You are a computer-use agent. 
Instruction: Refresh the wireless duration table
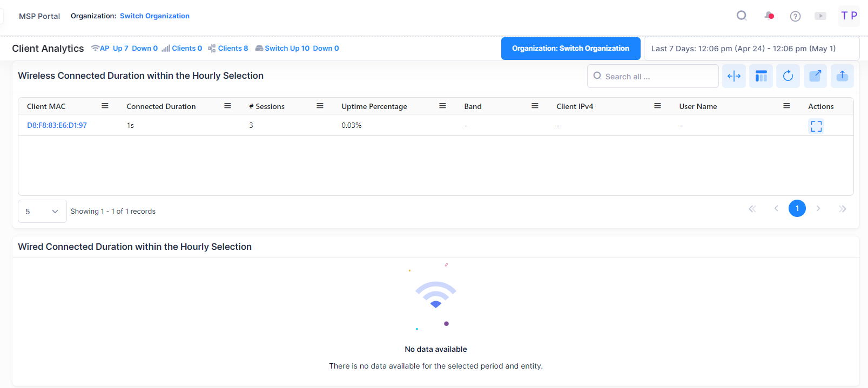(x=788, y=76)
